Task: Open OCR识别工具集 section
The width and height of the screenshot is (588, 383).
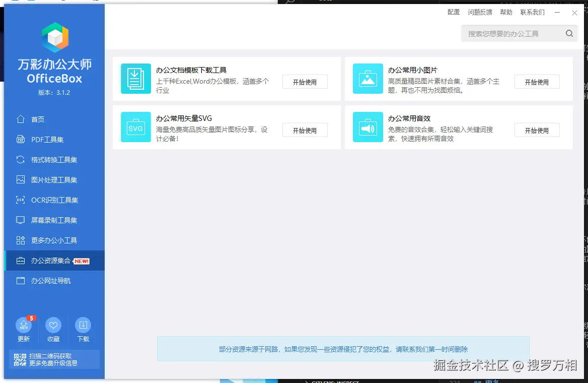Action: pyautogui.click(x=54, y=200)
